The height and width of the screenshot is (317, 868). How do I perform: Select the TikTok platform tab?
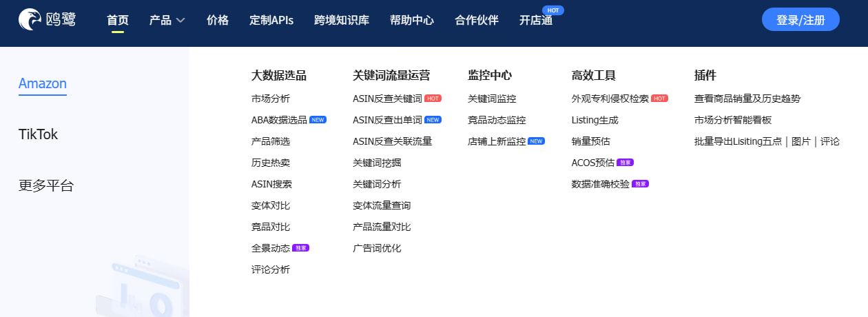(38, 134)
